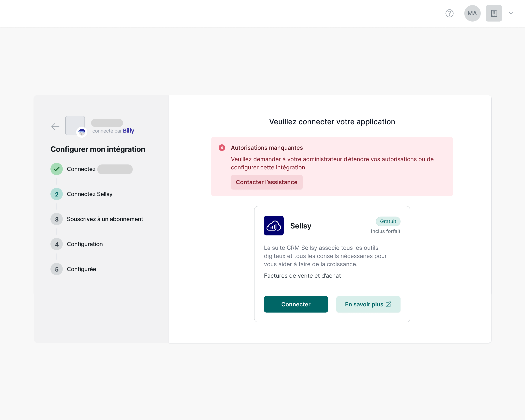Click the red error icon in alert
Screen dimensions: 525x420
click(x=222, y=148)
